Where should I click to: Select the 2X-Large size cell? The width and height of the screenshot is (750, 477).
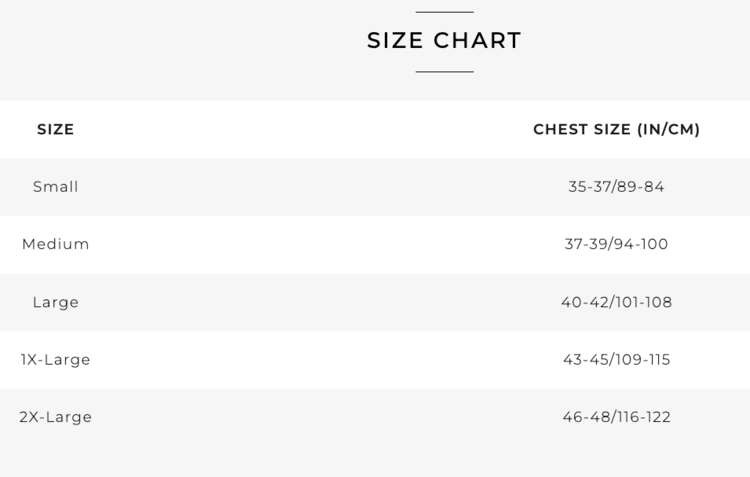tap(55, 417)
